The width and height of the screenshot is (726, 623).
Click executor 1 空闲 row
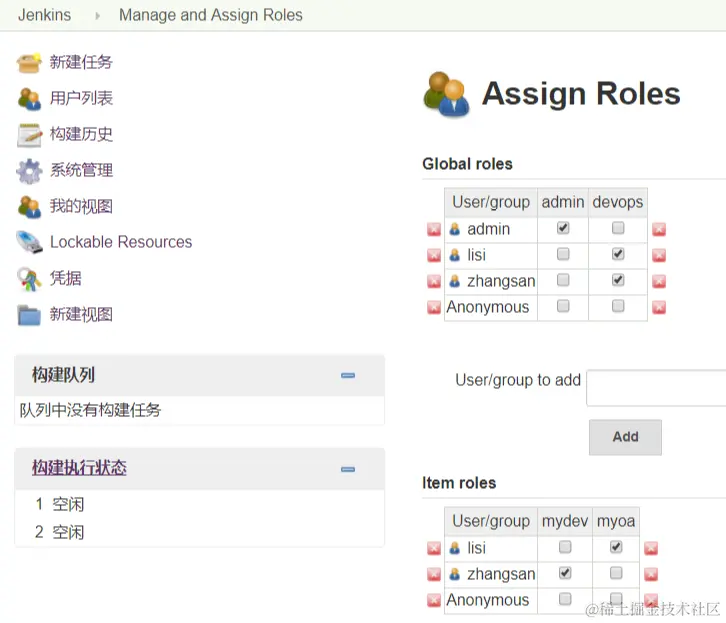[x=200, y=505]
